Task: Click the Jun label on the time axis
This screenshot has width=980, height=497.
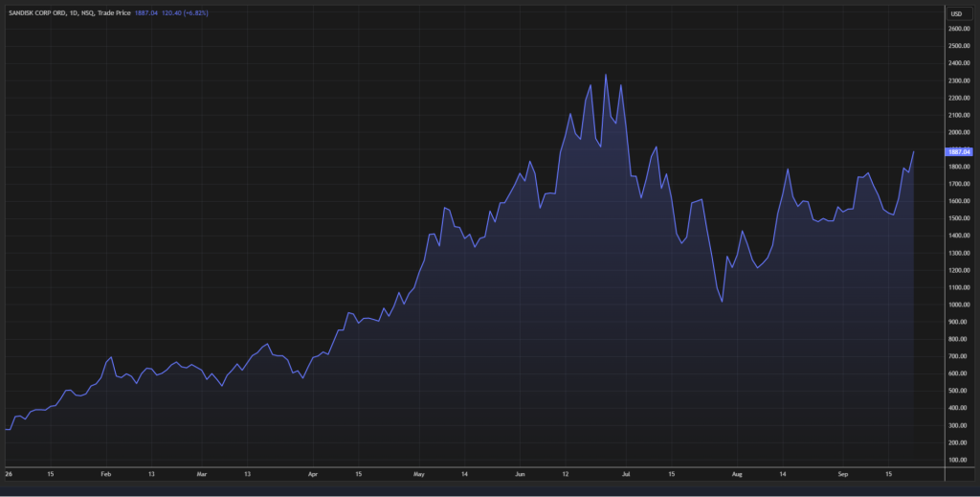Action: 520,474
